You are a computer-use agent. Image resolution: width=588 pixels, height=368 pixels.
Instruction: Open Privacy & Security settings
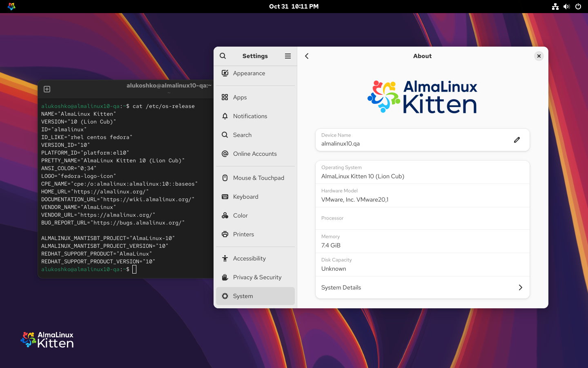click(257, 277)
